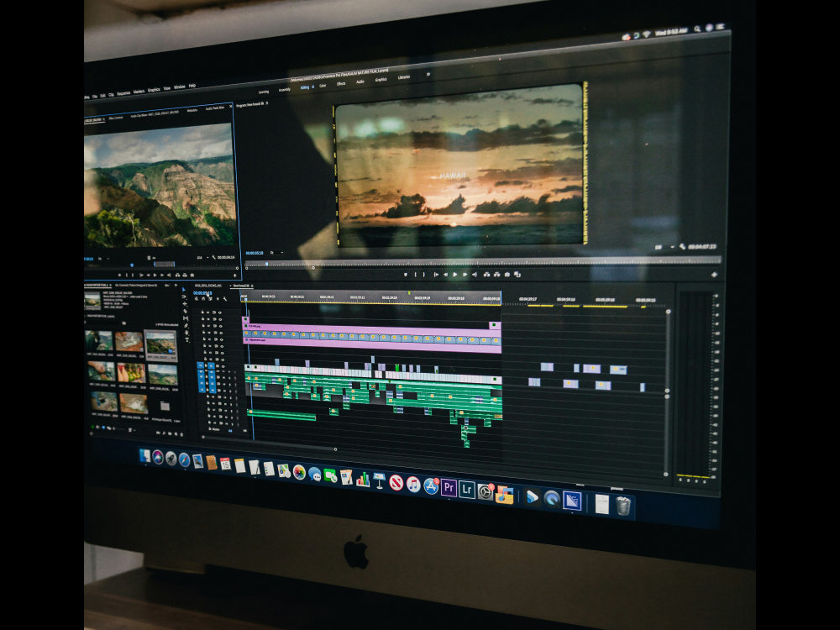Open Lightroom from the Dock
This screenshot has height=630, width=840.
coord(466,489)
